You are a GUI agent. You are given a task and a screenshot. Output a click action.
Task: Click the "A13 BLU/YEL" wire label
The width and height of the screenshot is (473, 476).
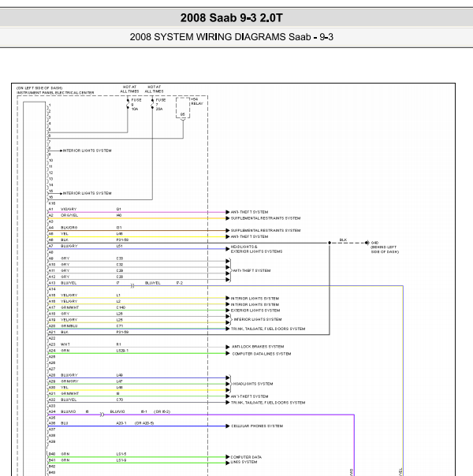click(62, 283)
